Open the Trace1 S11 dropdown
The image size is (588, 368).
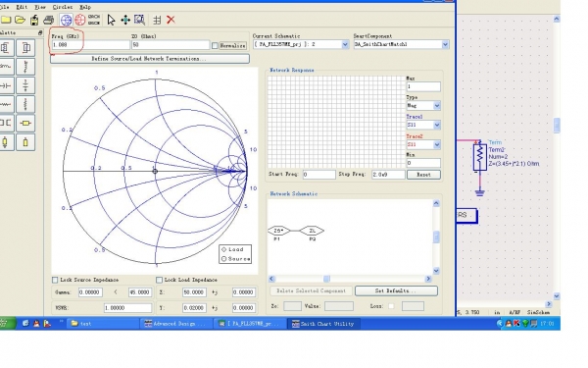point(437,125)
